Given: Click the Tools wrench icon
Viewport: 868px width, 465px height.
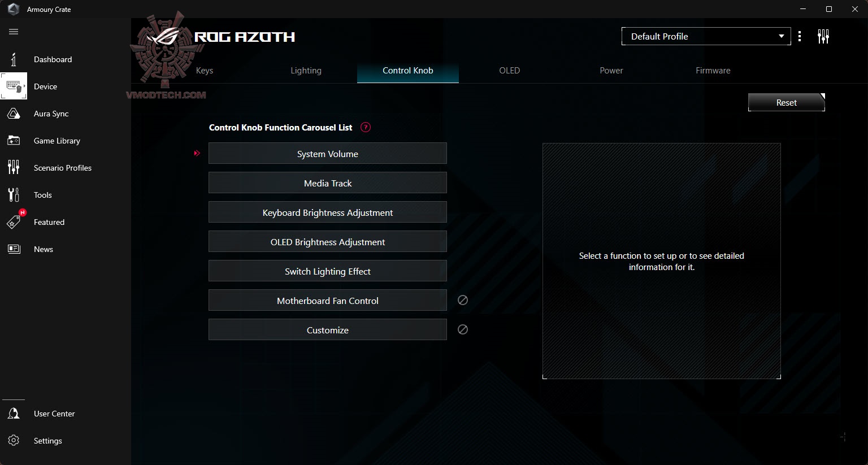Looking at the screenshot, I should (x=14, y=195).
